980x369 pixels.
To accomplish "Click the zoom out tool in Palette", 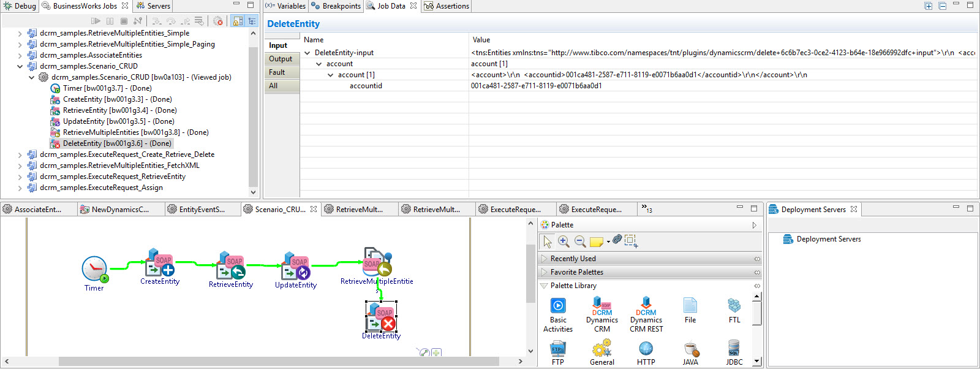I will tap(580, 242).
